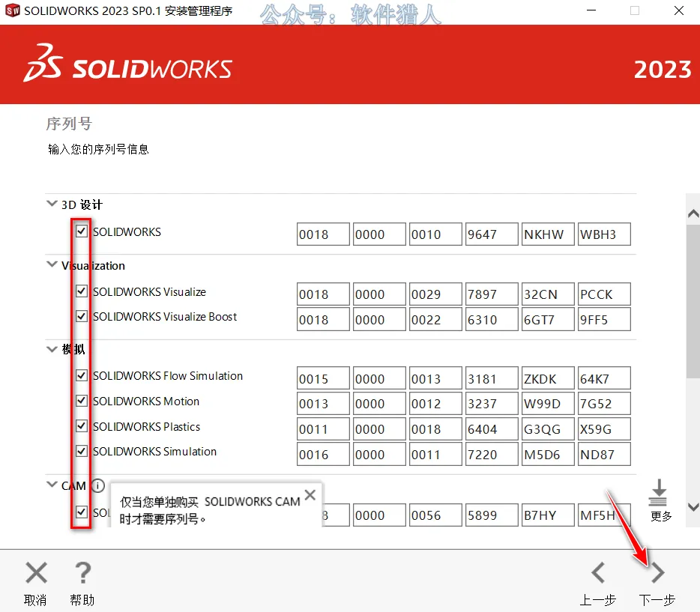
Task: Click Flow Simulation field containing 64K7
Action: click(x=604, y=378)
